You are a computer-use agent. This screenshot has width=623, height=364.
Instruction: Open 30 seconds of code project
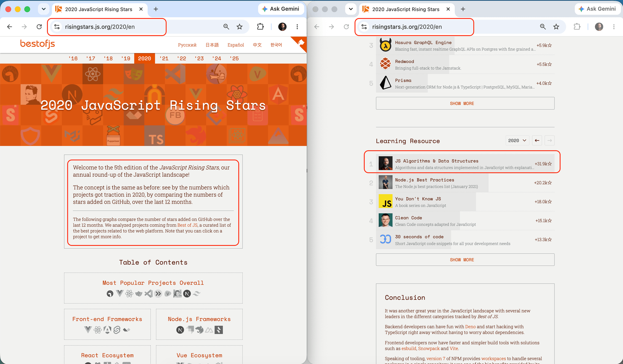pos(465,240)
